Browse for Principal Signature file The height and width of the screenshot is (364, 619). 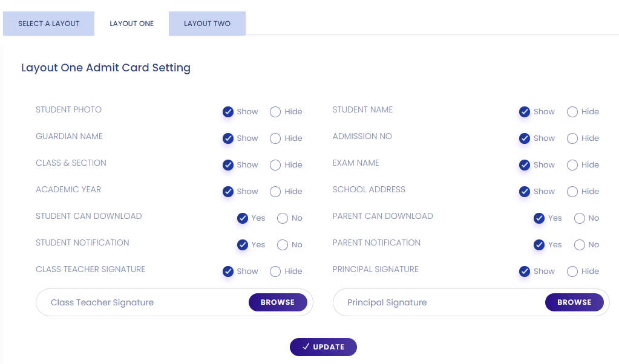[x=574, y=302]
